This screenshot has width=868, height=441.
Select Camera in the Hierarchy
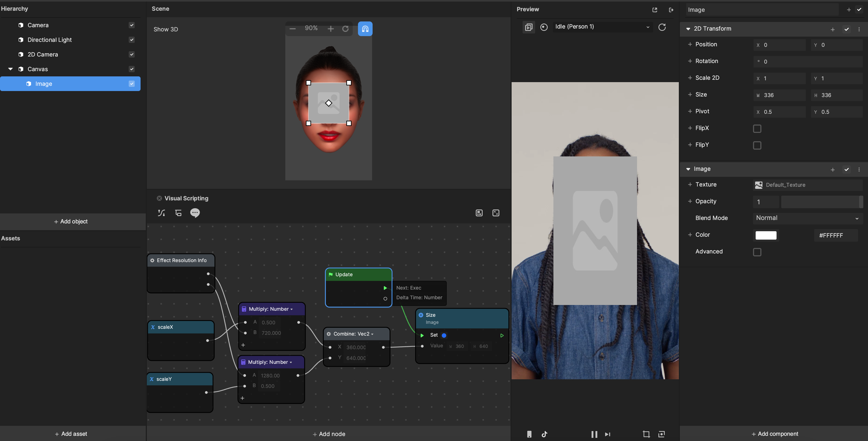click(x=38, y=25)
